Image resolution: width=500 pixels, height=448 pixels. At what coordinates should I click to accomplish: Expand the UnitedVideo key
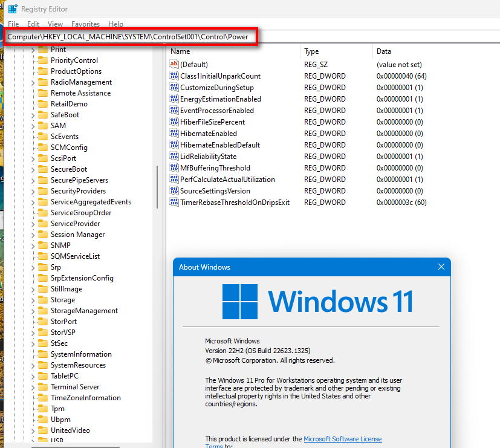click(x=33, y=431)
